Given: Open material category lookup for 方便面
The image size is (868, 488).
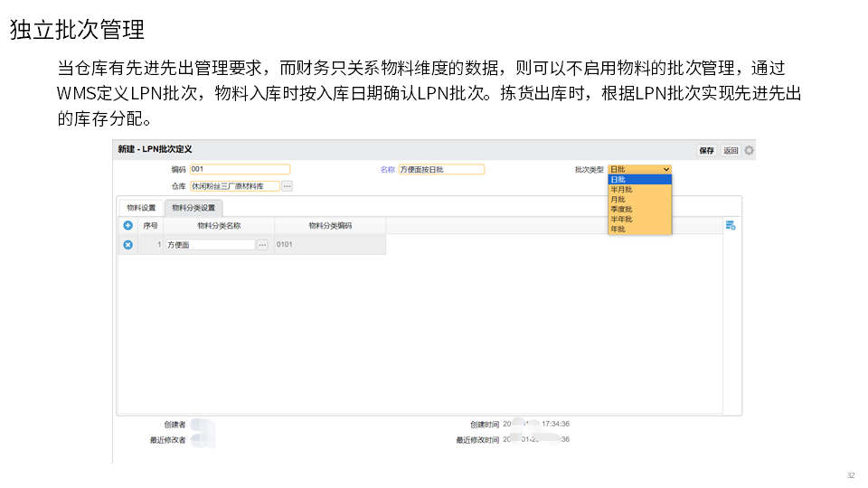Looking at the screenshot, I should [x=262, y=245].
